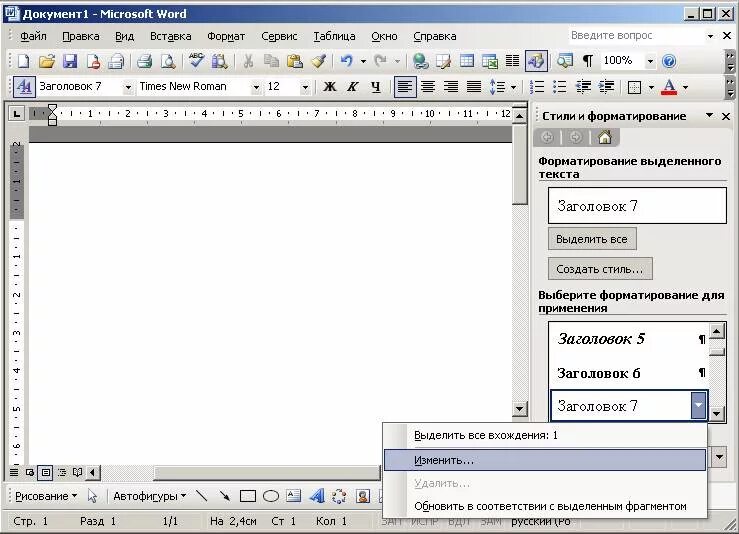Viewport: 739px width, 534px height.
Task: Click the tab-type selector at ruler corner
Action: click(16, 114)
